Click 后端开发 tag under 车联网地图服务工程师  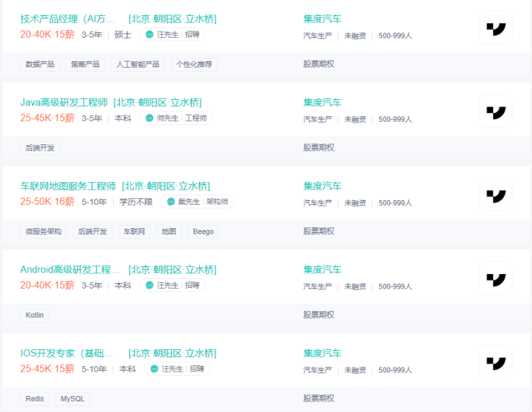click(x=92, y=231)
